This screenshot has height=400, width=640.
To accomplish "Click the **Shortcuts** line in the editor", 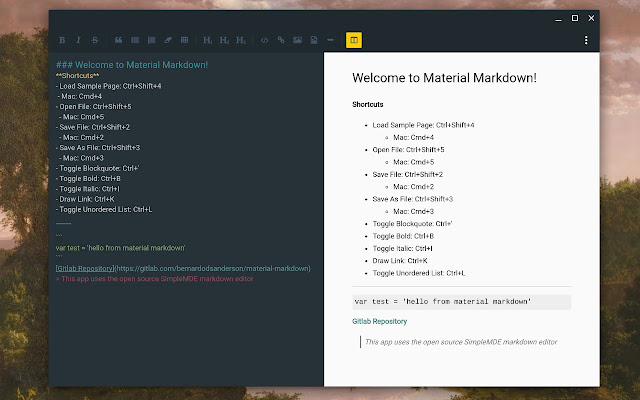I will pos(78,76).
